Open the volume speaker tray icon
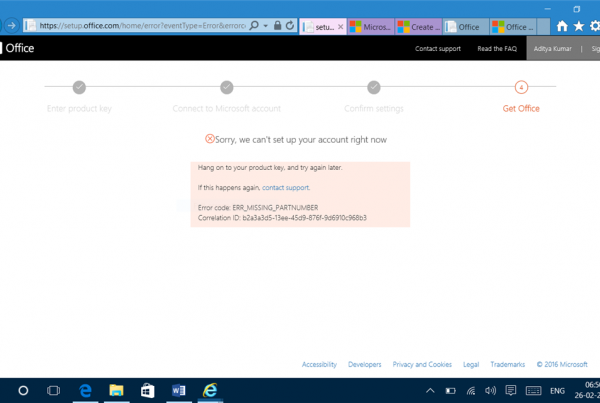Screen dimensions: 600x403 pos(490,391)
